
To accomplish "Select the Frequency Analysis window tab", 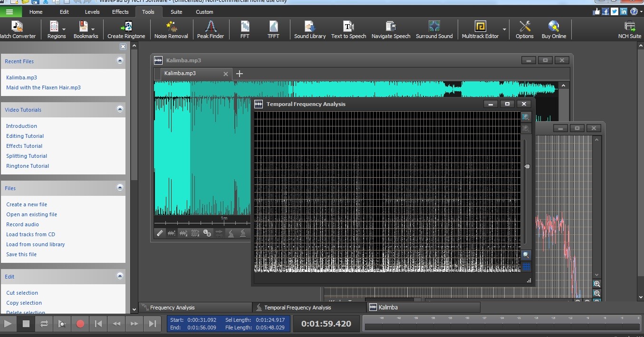I will [172, 308].
